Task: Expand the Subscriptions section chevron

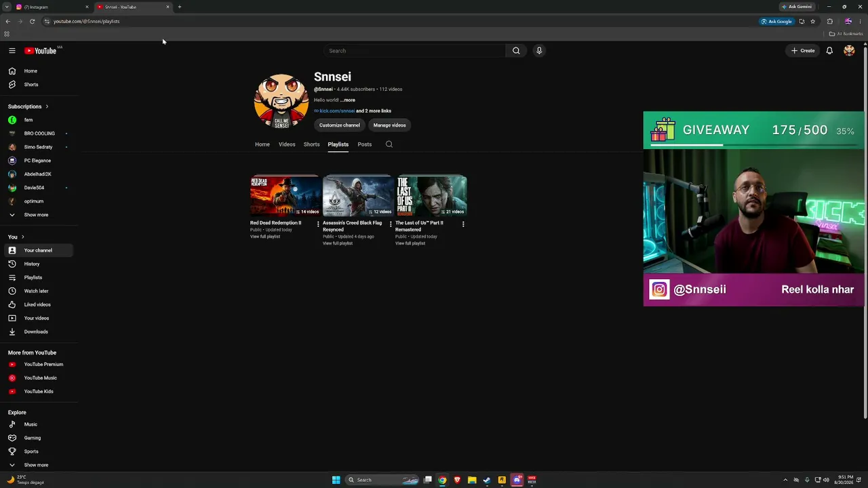Action: pyautogui.click(x=47, y=106)
